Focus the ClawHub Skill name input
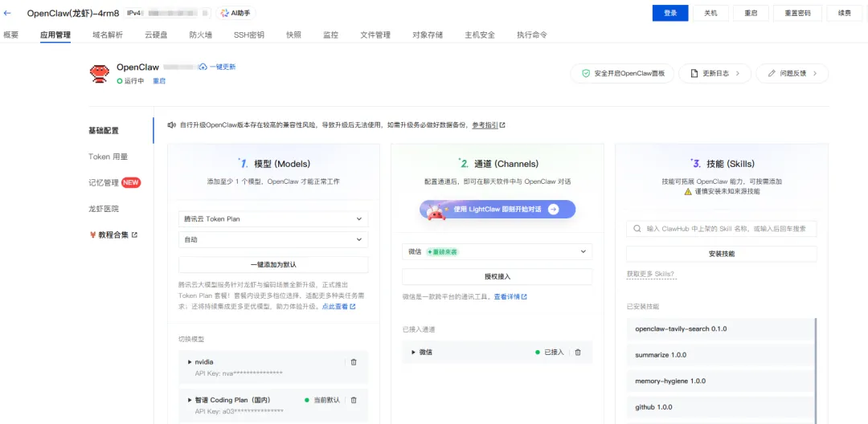The image size is (868, 424). [722, 228]
